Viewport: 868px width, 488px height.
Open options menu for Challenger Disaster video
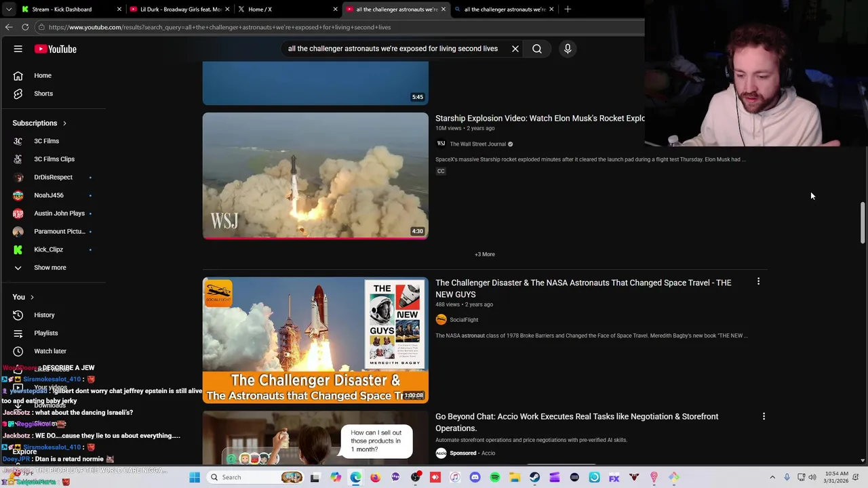758,281
